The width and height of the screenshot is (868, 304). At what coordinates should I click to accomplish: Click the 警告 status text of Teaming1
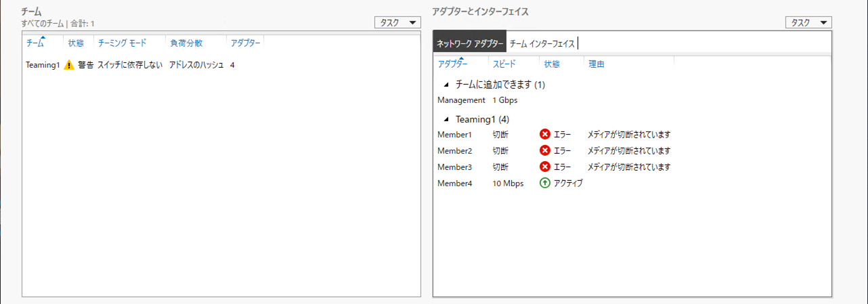coord(85,66)
